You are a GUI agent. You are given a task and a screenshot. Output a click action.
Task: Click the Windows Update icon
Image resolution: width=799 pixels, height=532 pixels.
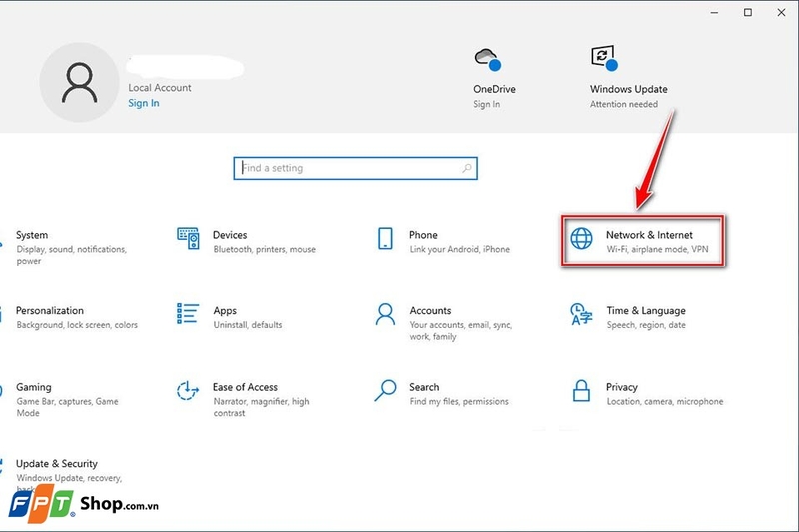coord(604,58)
